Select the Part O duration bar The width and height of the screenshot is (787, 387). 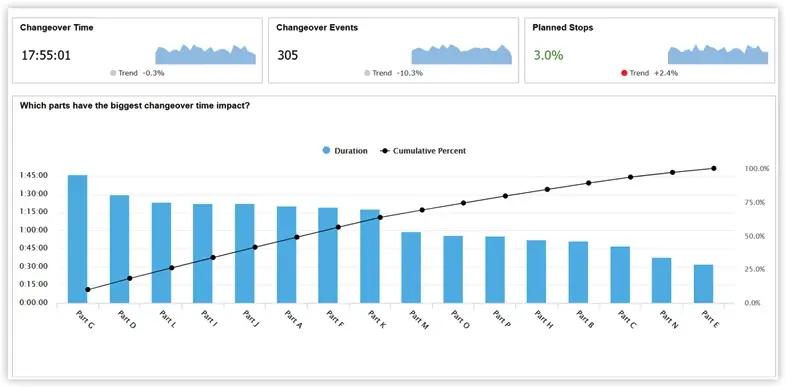pyautogui.click(x=453, y=270)
